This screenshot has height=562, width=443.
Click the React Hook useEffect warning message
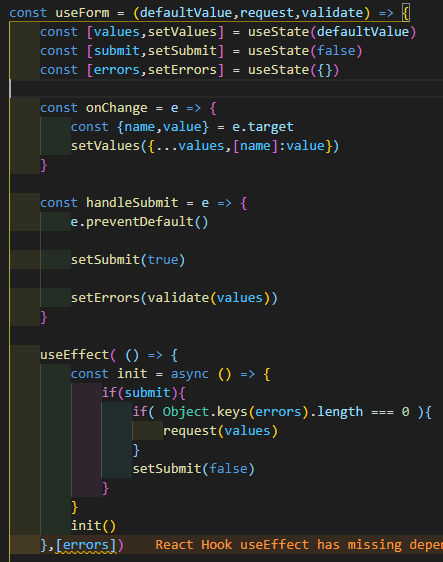point(299,545)
